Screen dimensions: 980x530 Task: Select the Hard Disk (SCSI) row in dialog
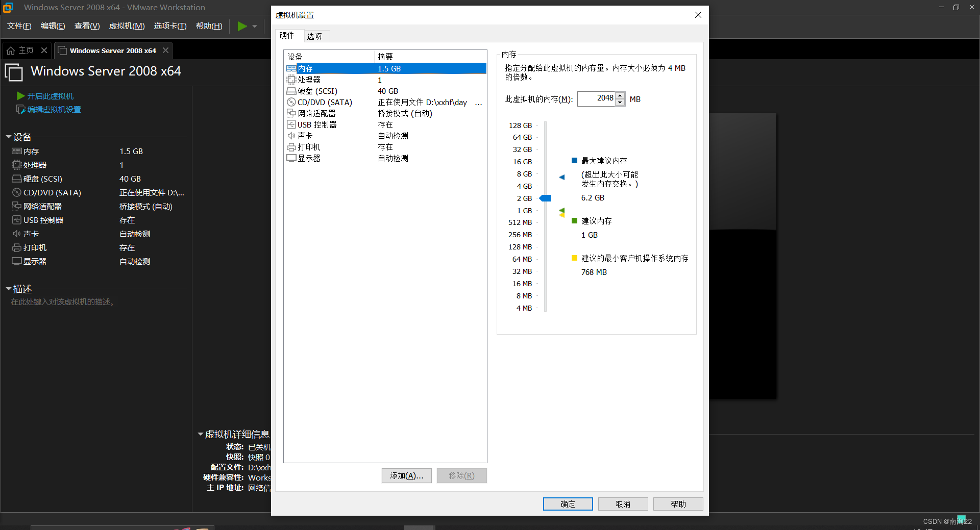coord(385,91)
